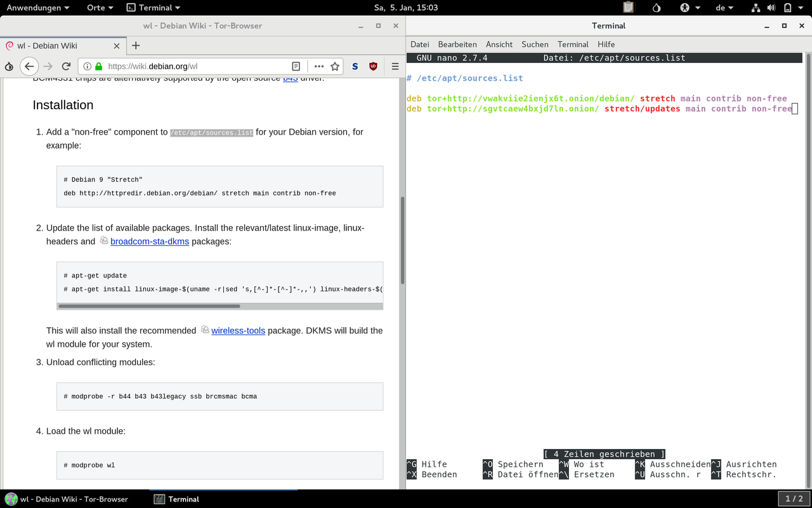This screenshot has height=508, width=812.
Task: Click the 1 / 2 workspace switcher
Action: pos(794,499)
